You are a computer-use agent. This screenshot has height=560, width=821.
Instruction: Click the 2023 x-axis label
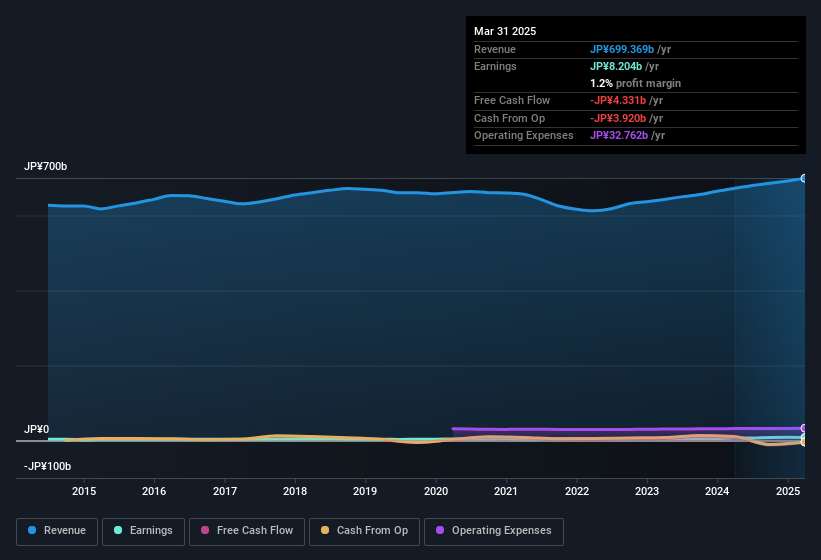pos(647,491)
